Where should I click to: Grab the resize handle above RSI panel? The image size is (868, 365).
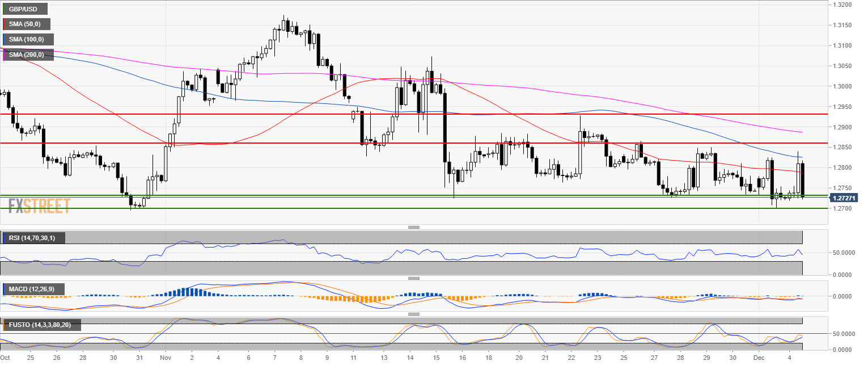[x=414, y=227]
